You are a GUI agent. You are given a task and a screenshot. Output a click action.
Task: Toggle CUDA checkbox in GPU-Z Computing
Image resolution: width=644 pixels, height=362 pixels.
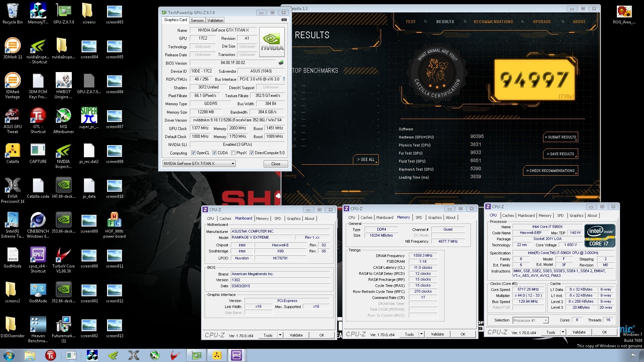click(x=214, y=153)
